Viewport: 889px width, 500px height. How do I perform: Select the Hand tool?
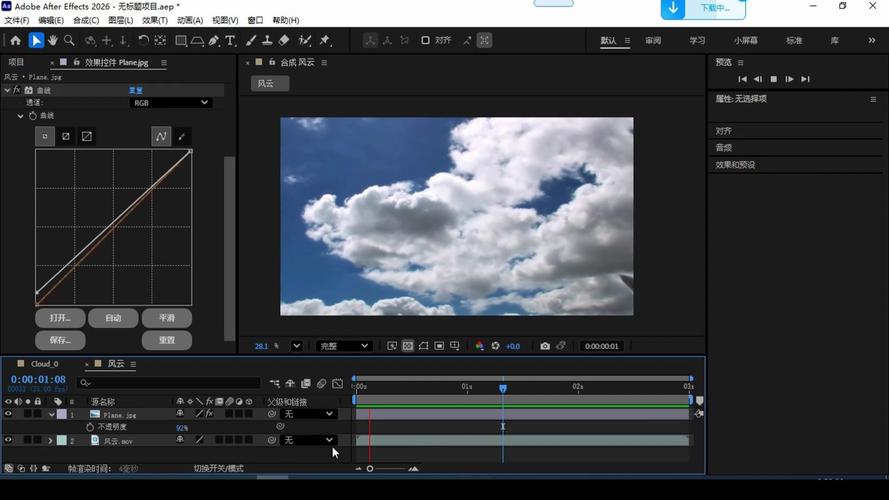point(53,40)
